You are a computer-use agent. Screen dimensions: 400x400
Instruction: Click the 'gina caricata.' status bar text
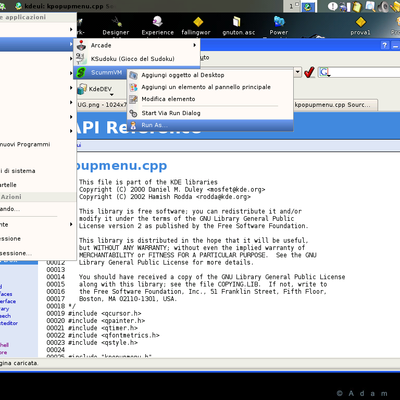coord(19,363)
